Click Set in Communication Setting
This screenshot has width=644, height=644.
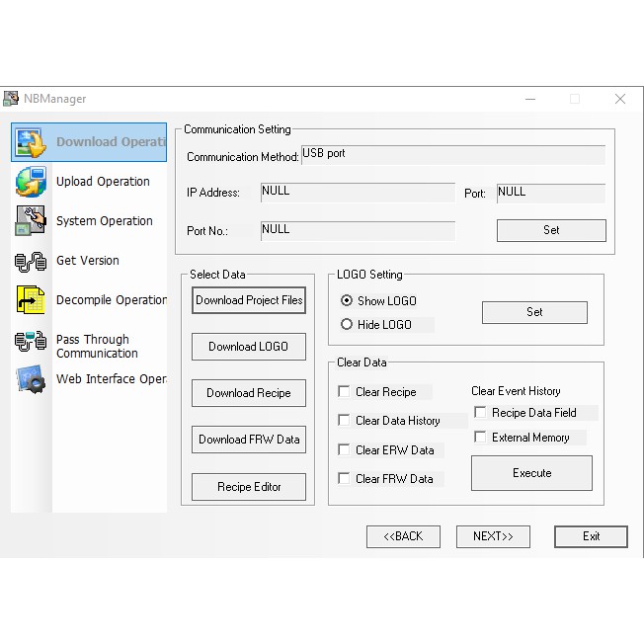coord(551,230)
